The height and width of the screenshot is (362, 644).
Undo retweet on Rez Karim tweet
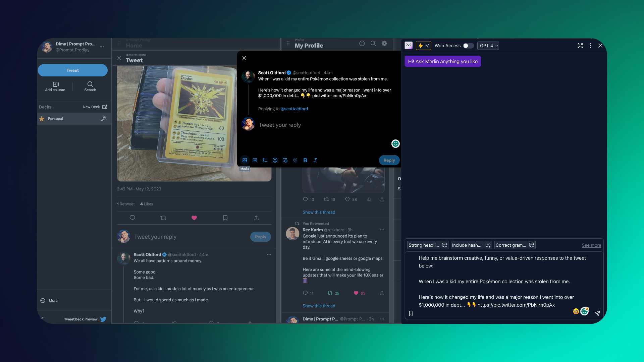click(x=330, y=293)
